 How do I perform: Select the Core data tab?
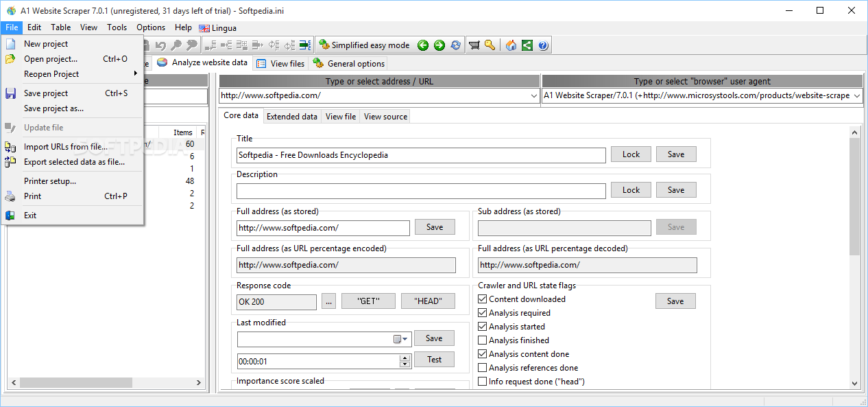(241, 115)
